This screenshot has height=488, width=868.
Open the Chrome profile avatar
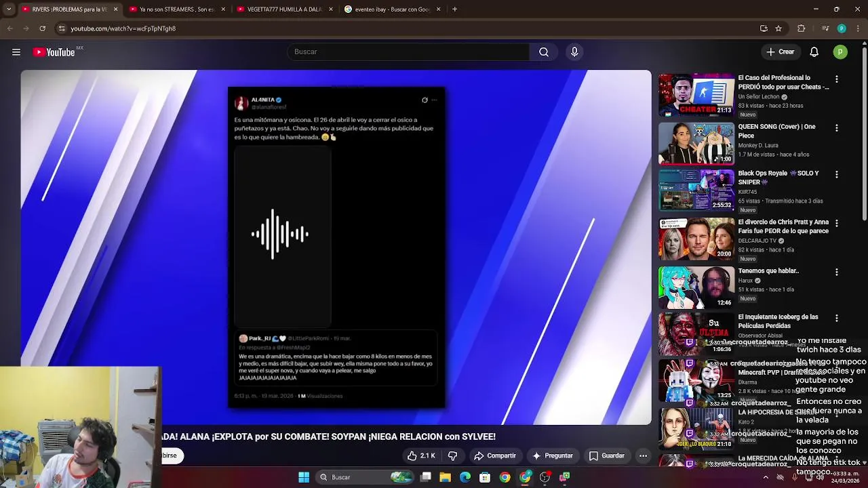842,28
